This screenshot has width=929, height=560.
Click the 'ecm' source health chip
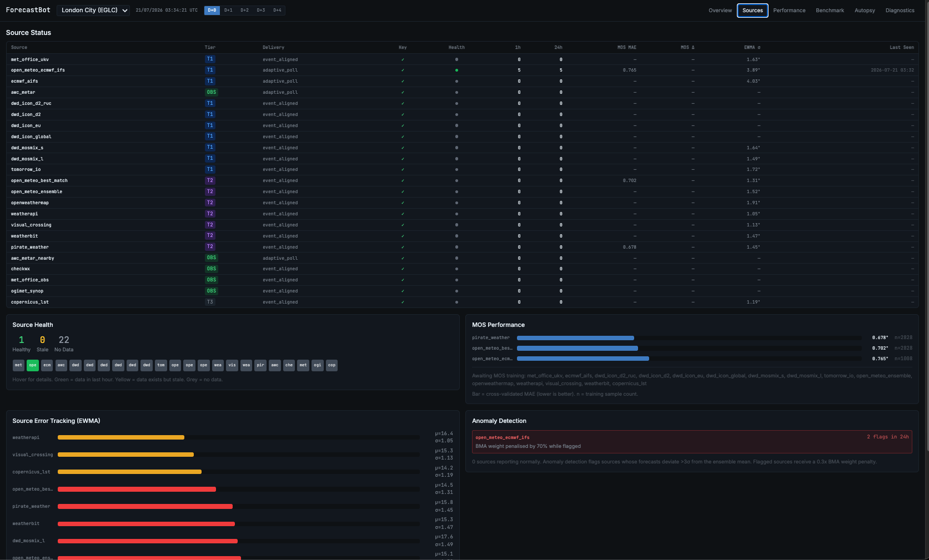47,365
